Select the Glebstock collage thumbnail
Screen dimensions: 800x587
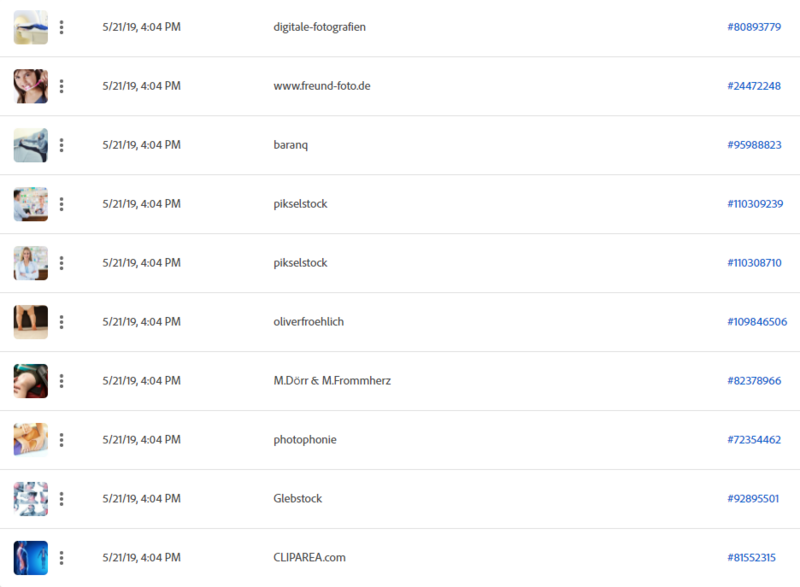(31, 499)
